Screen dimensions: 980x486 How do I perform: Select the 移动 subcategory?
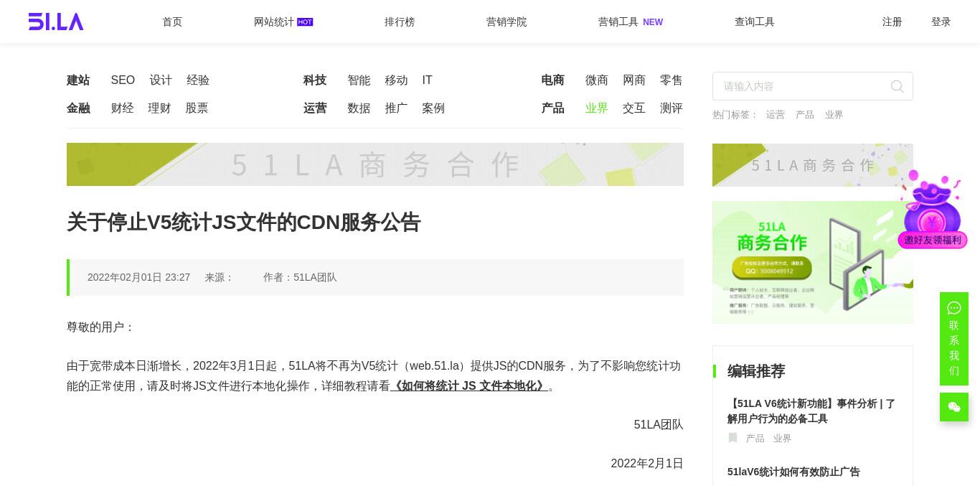click(397, 80)
